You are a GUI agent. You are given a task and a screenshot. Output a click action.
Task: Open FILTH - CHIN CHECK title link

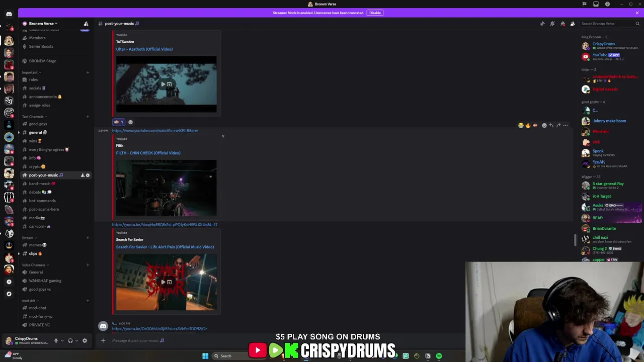tap(148, 153)
